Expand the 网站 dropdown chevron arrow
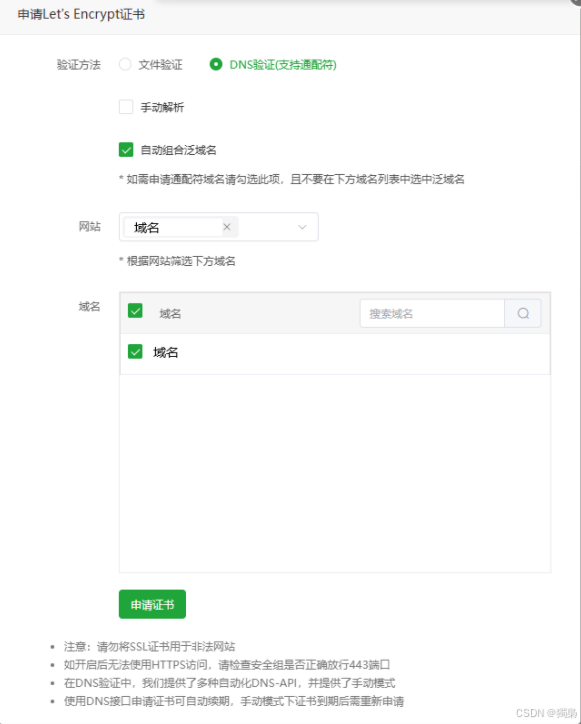Image resolution: width=581 pixels, height=724 pixels. point(302,227)
